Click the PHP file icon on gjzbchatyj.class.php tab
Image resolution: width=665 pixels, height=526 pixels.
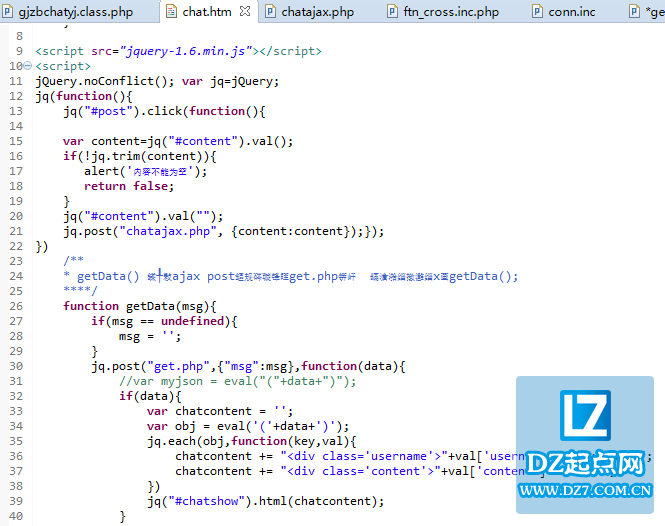7,12
